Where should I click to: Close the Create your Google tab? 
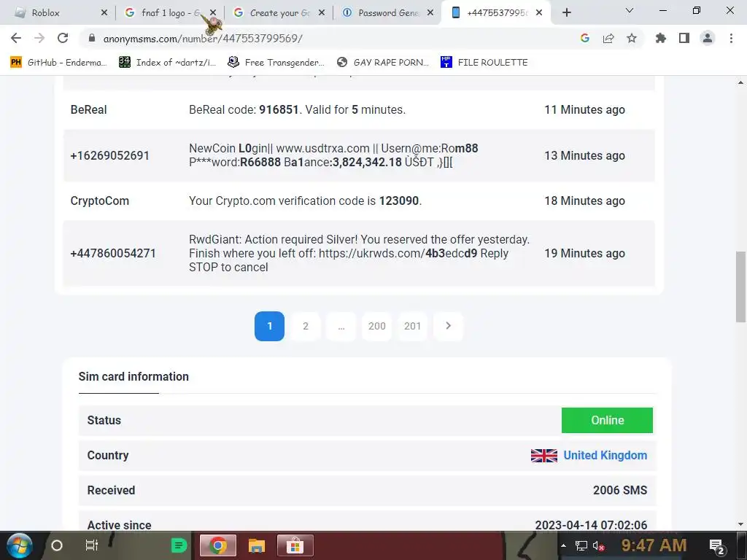click(322, 13)
